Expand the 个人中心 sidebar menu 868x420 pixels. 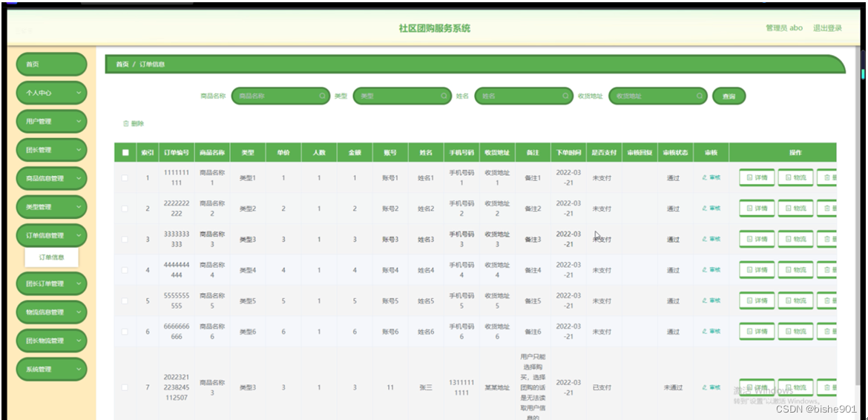[x=51, y=93]
